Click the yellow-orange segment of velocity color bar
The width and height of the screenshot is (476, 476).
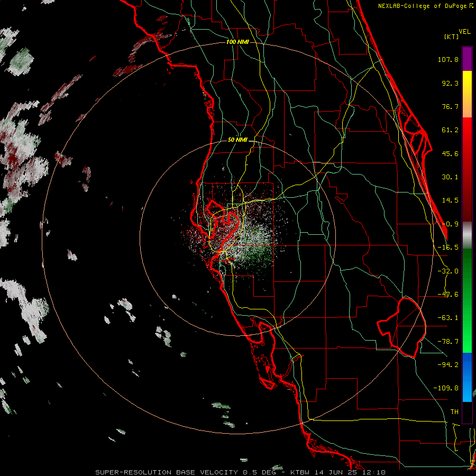pyautogui.click(x=467, y=94)
